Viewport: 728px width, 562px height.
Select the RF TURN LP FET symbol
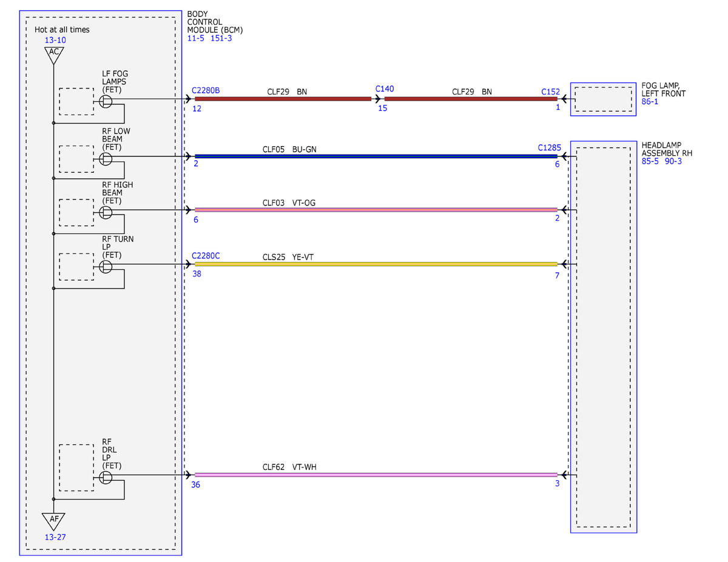pos(106,267)
